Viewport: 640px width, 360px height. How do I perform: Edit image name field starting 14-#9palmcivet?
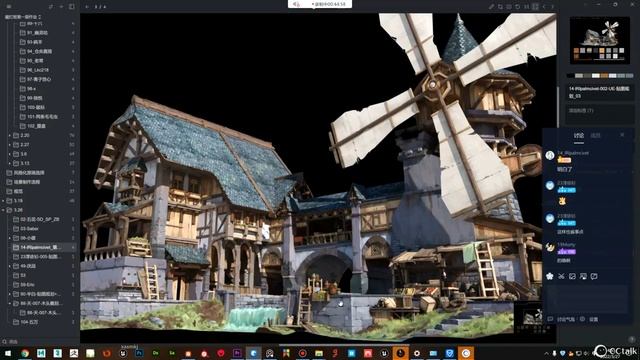(600, 92)
